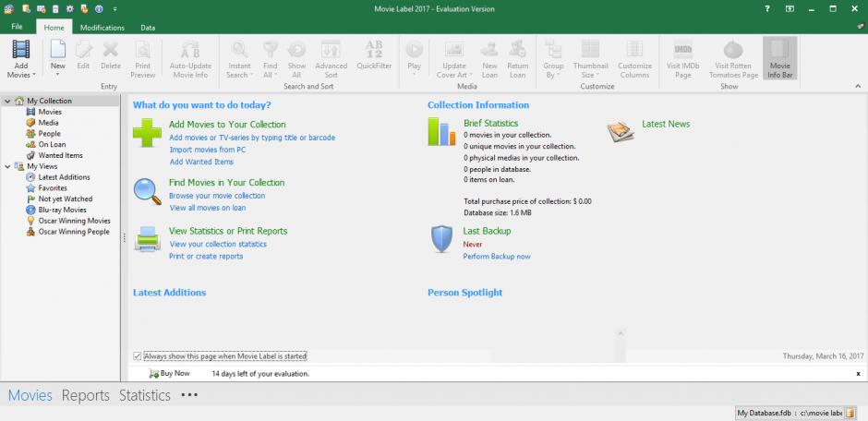This screenshot has width=868, height=421.
Task: Click the Group By icon
Action: pos(553,49)
